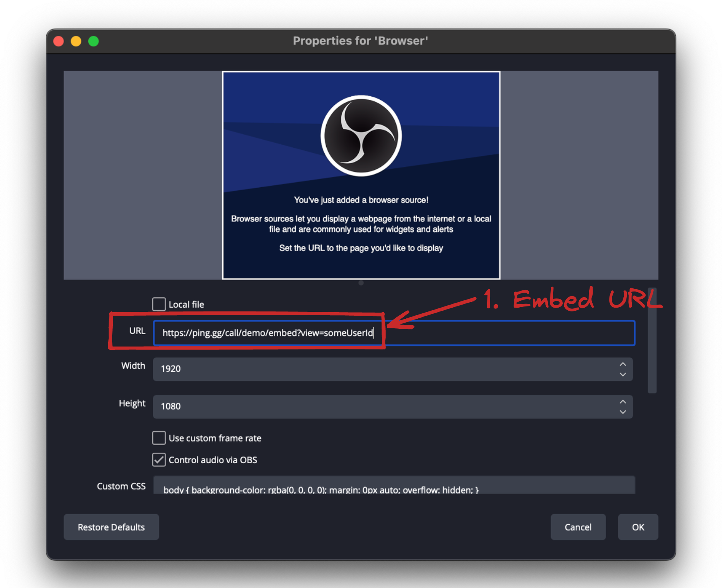The height and width of the screenshot is (588, 722).
Task: Close the Properties window with red button
Action: click(59, 41)
